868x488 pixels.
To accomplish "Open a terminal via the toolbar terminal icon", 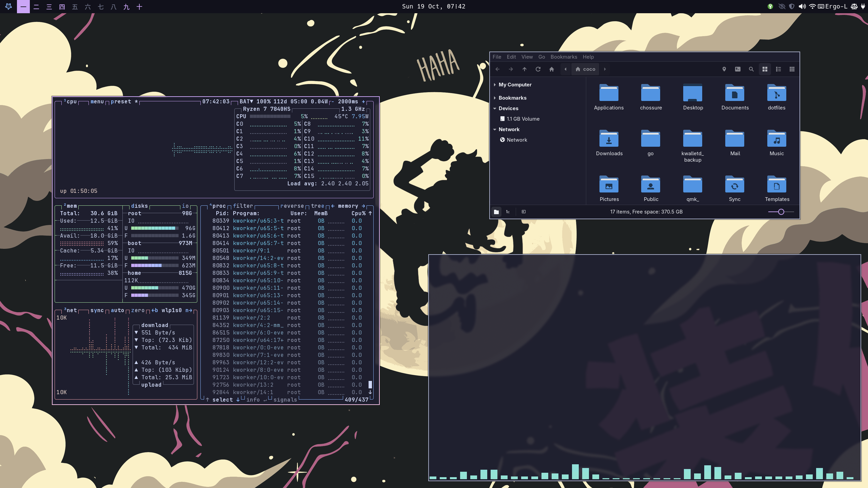I will (737, 69).
